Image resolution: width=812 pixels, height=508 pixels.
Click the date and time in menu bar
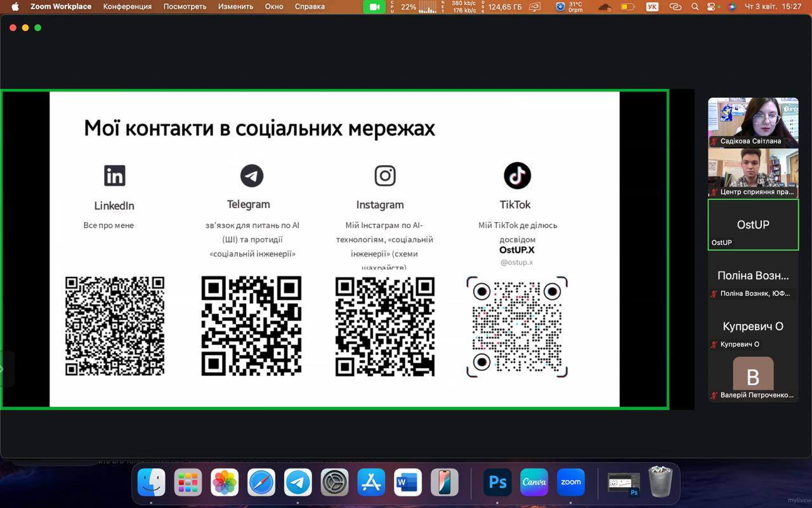tap(773, 7)
